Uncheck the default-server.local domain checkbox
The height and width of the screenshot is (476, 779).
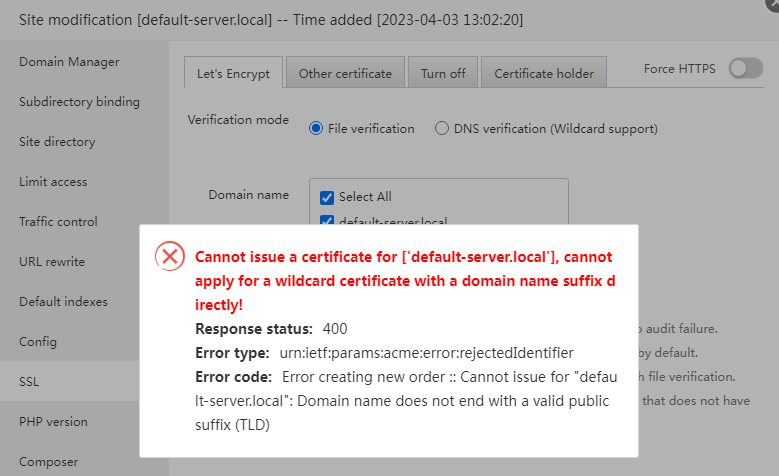point(326,221)
